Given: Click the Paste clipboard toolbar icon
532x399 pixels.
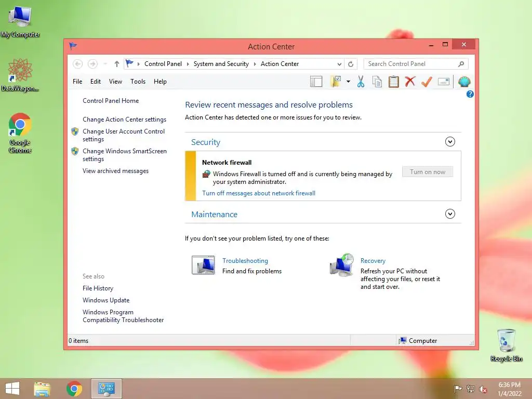Looking at the screenshot, I should [x=394, y=82].
